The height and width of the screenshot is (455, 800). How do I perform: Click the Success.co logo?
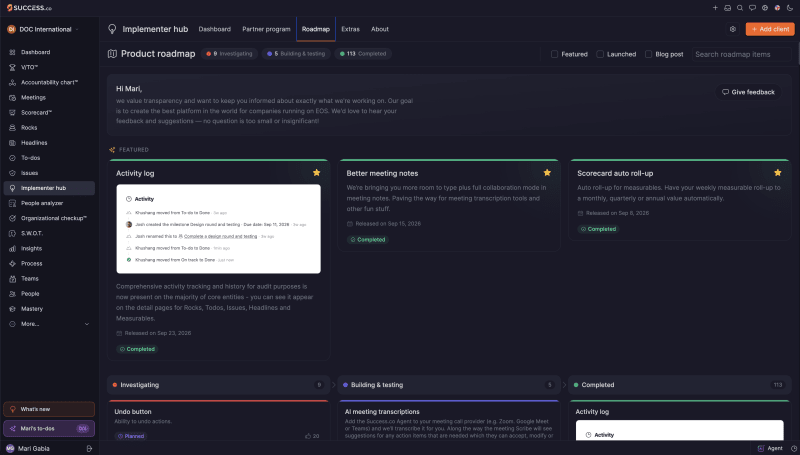pos(29,8)
